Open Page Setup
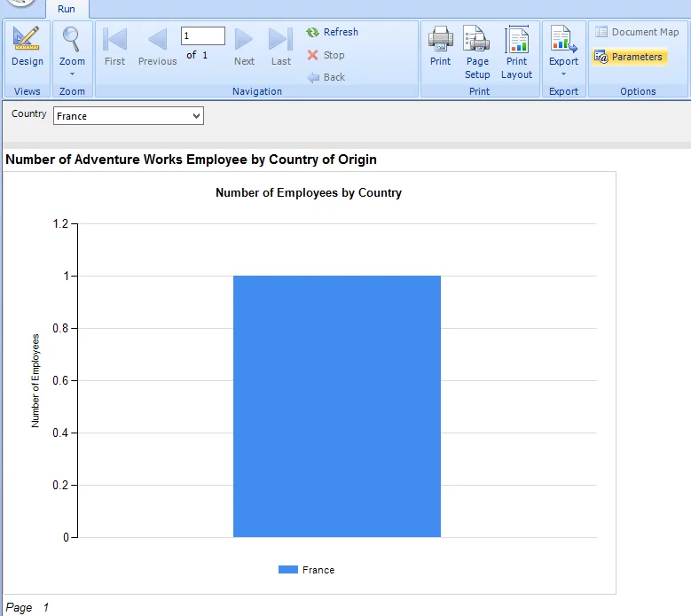This screenshot has width=691, height=616. (x=477, y=52)
